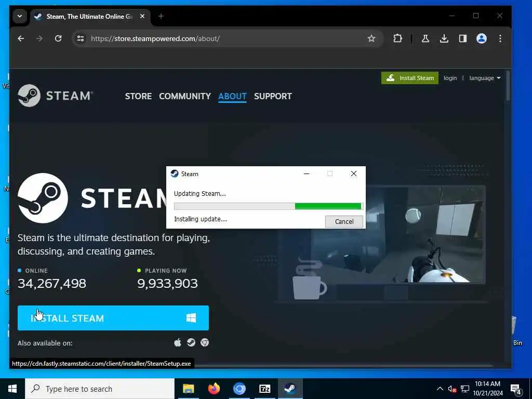The image size is (532, 399).
Task: Click the Steam logo in site header
Action: click(55, 96)
